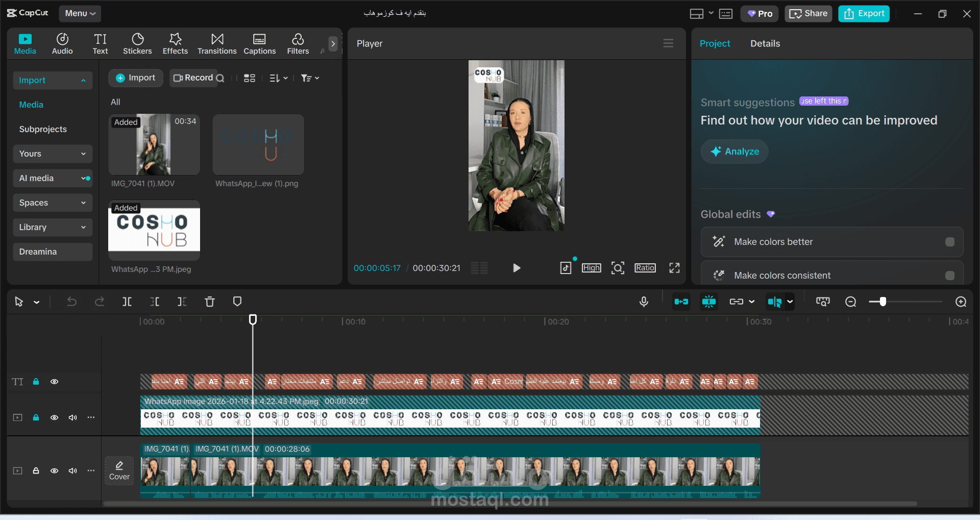The image size is (980, 520).
Task: Open the Player panel hamburger menu
Action: pyautogui.click(x=668, y=43)
